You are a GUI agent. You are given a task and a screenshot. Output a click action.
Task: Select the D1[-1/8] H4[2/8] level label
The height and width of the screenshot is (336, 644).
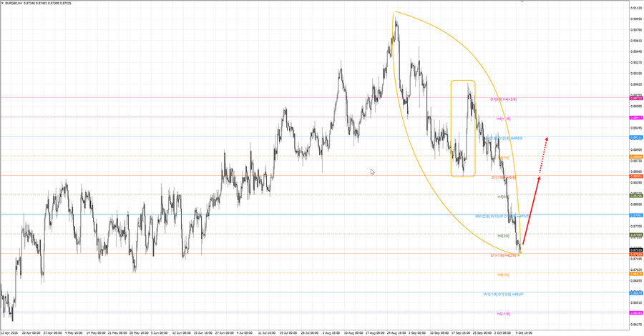click(x=503, y=255)
